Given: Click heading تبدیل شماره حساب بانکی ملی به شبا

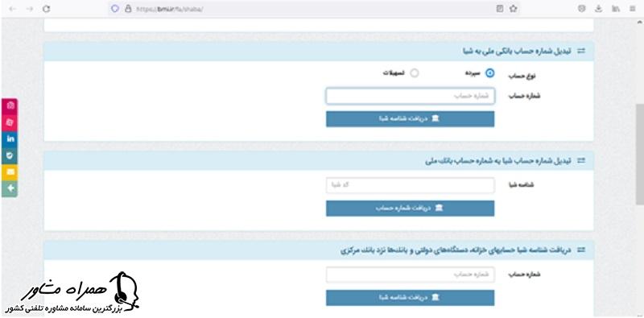Looking at the screenshot, I should [x=516, y=52].
